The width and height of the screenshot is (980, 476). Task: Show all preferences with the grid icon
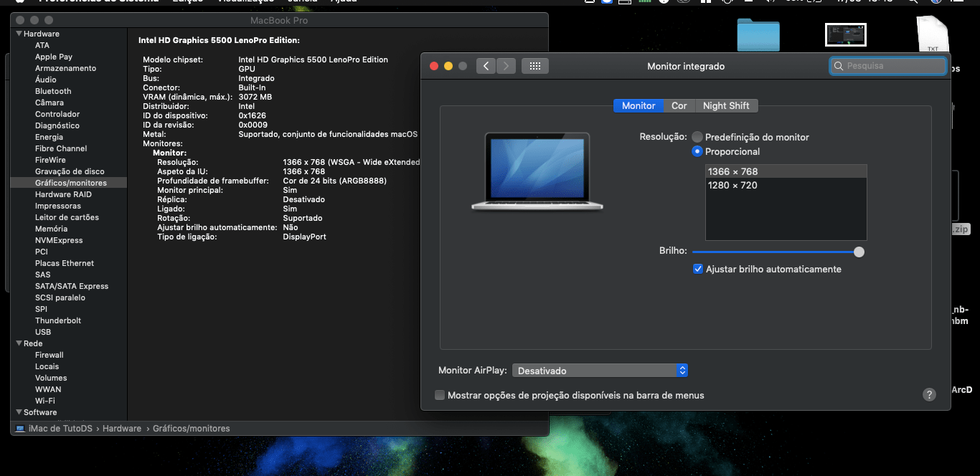[x=534, y=66]
